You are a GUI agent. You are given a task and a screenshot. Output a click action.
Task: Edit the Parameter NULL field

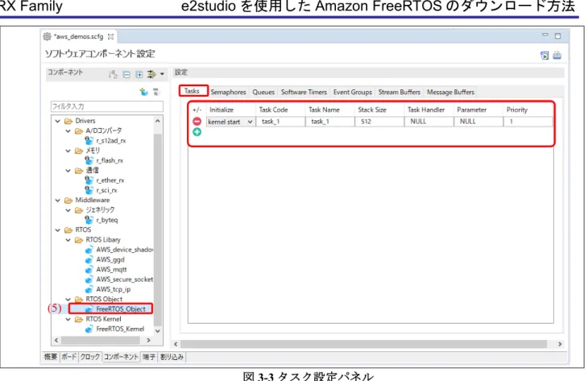point(478,122)
